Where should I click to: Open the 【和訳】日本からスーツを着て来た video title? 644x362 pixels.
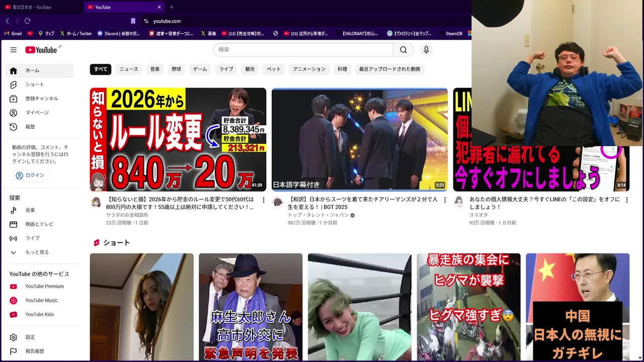tap(362, 203)
